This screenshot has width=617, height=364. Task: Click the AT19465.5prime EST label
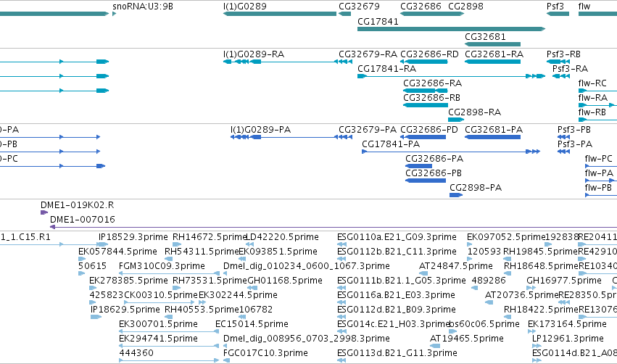467,339
